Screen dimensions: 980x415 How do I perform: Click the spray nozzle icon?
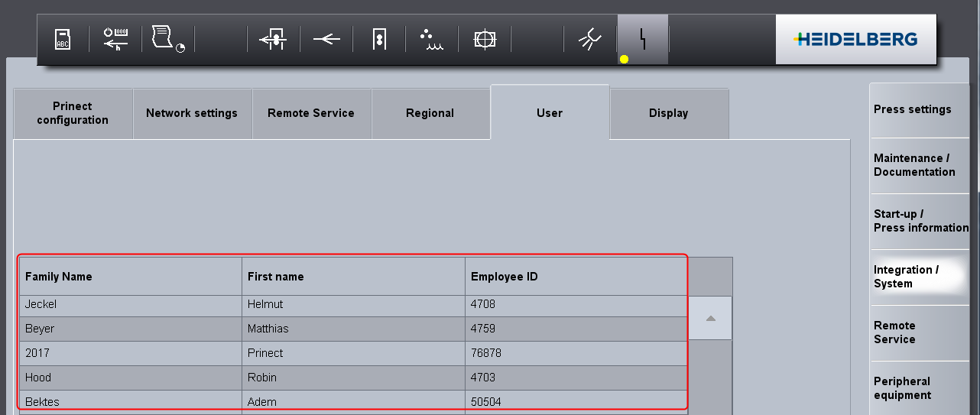pos(589,39)
